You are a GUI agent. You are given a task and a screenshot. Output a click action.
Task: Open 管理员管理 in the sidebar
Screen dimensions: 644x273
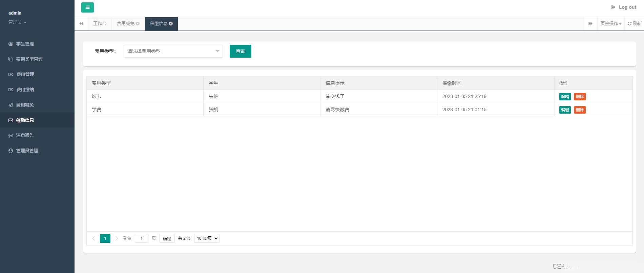coord(37,151)
